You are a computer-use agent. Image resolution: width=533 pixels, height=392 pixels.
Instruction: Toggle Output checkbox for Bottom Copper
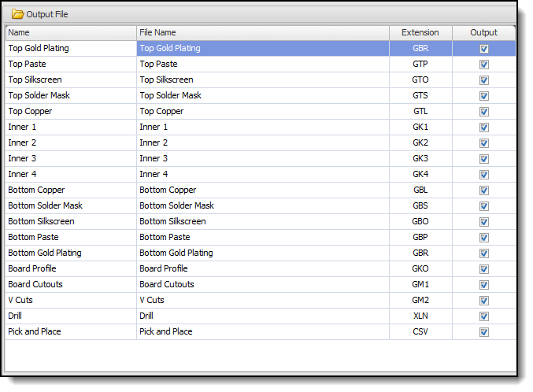483,190
